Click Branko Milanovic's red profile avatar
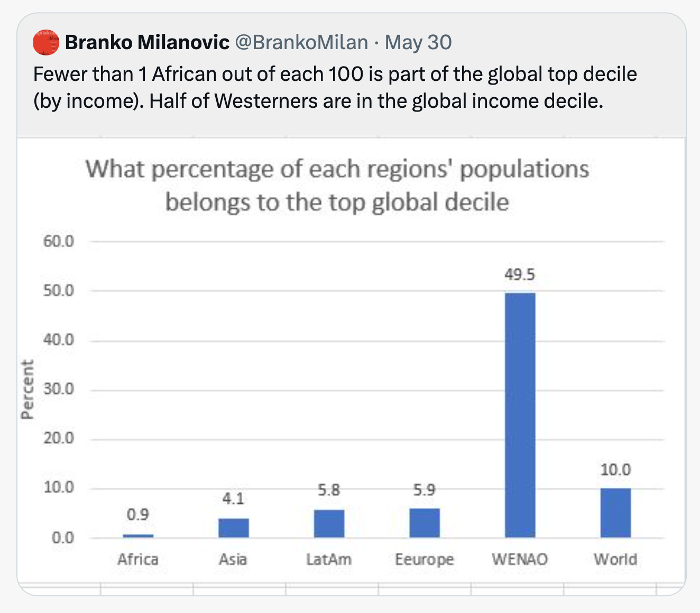This screenshot has height=613, width=700. (x=46, y=42)
